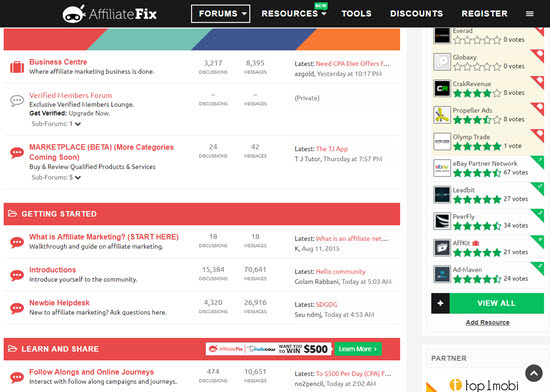Click the Propeller Ads logo icon

point(442,115)
